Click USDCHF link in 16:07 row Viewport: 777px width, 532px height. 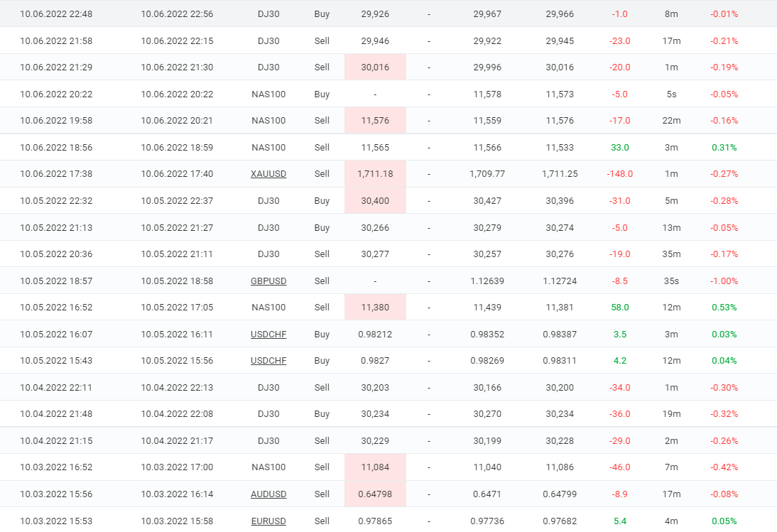[x=268, y=335]
